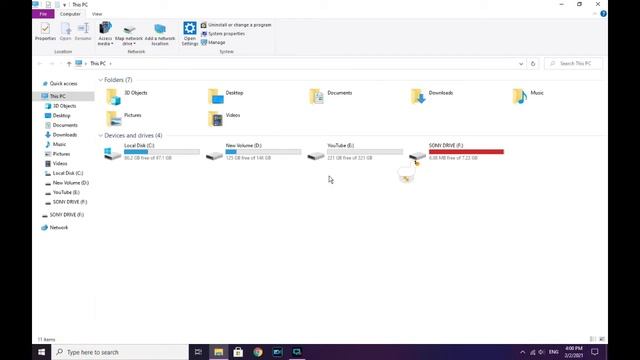Select This PC in navigation pane
The width and height of the screenshot is (640, 360).
pos(58,96)
